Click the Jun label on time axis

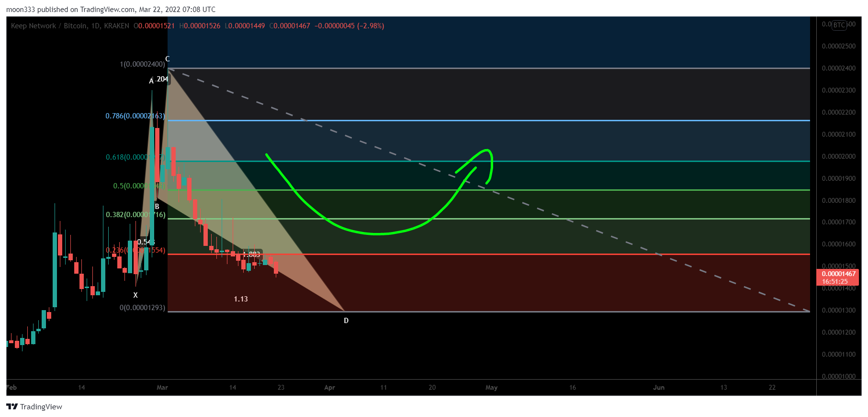click(659, 387)
